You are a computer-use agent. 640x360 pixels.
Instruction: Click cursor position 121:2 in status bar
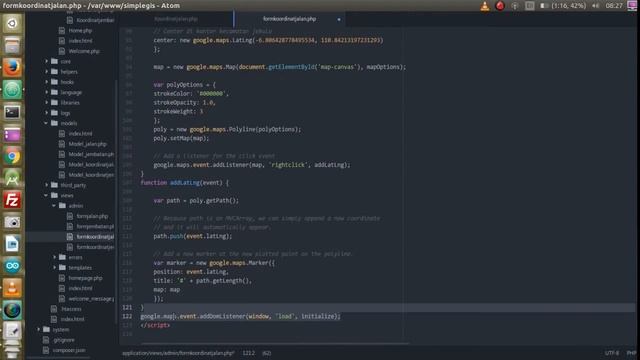click(249, 353)
